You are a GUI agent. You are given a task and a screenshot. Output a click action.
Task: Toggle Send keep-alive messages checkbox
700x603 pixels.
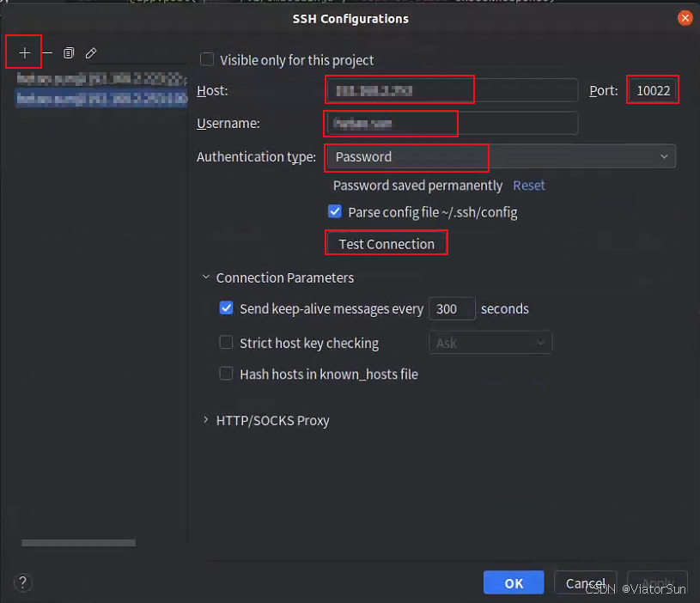click(227, 308)
